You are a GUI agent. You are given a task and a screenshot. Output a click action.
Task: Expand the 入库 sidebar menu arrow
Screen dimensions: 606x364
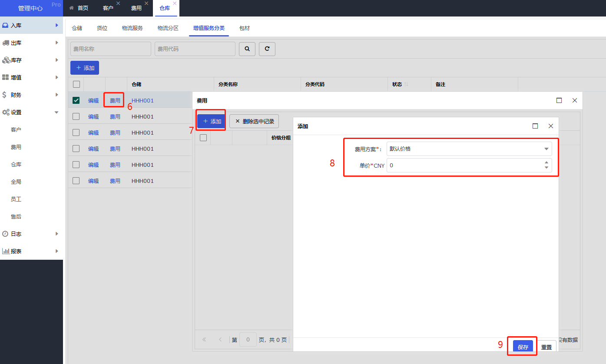click(57, 25)
